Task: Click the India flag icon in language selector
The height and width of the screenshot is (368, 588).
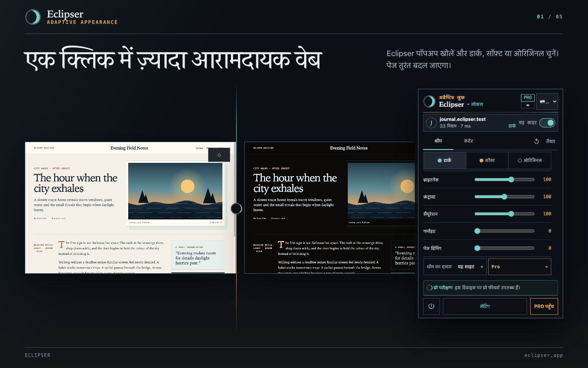Action: (x=543, y=102)
